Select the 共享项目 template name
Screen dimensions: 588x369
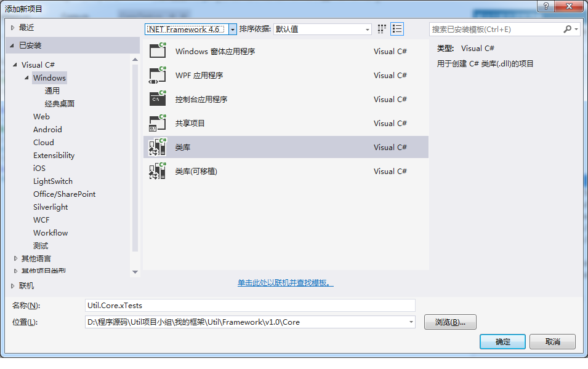190,123
